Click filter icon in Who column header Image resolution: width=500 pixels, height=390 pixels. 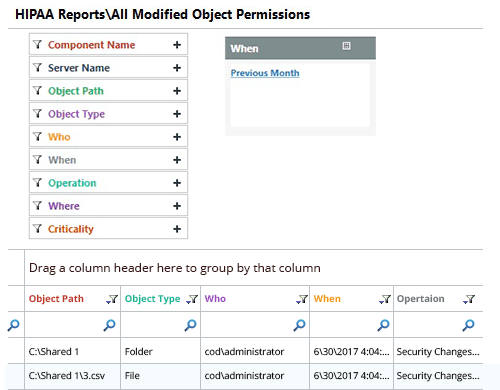point(302,299)
